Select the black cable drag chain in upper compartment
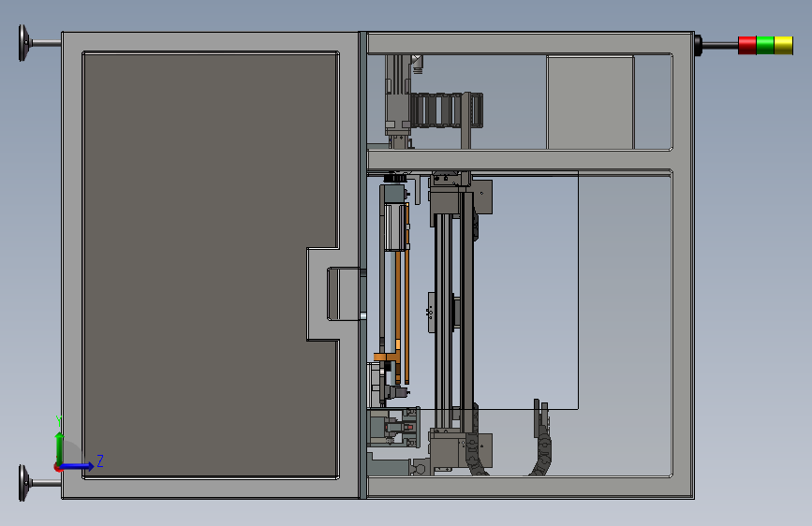This screenshot has height=526, width=812. click(447, 110)
